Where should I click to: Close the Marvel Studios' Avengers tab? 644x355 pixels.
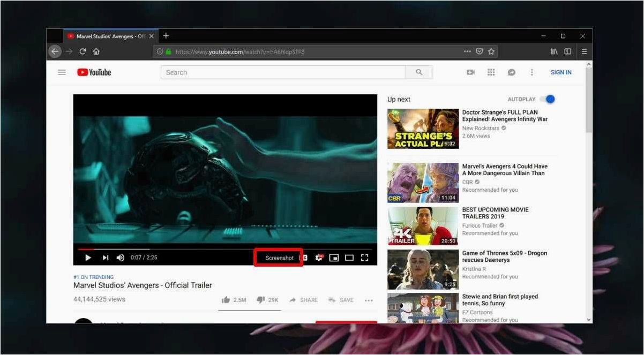[152, 36]
